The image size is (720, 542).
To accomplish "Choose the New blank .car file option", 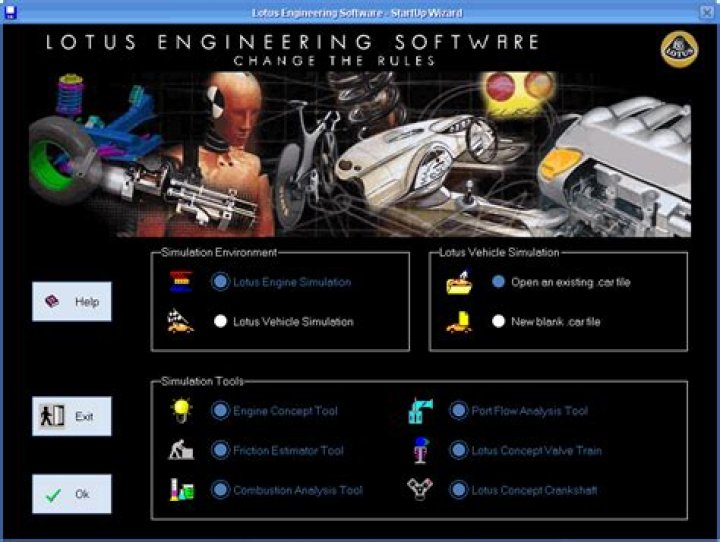I will click(498, 322).
